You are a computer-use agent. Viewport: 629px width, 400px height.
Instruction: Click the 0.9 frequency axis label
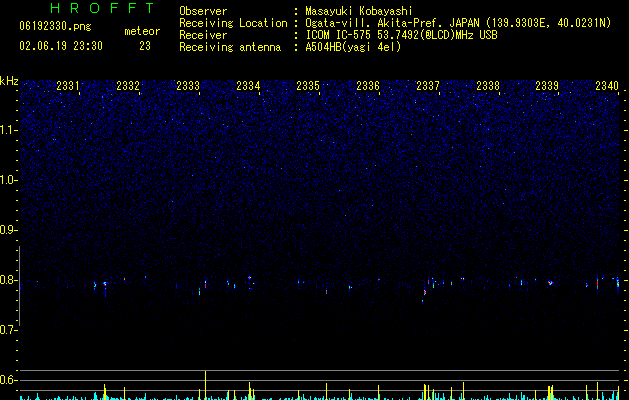[x=9, y=230]
